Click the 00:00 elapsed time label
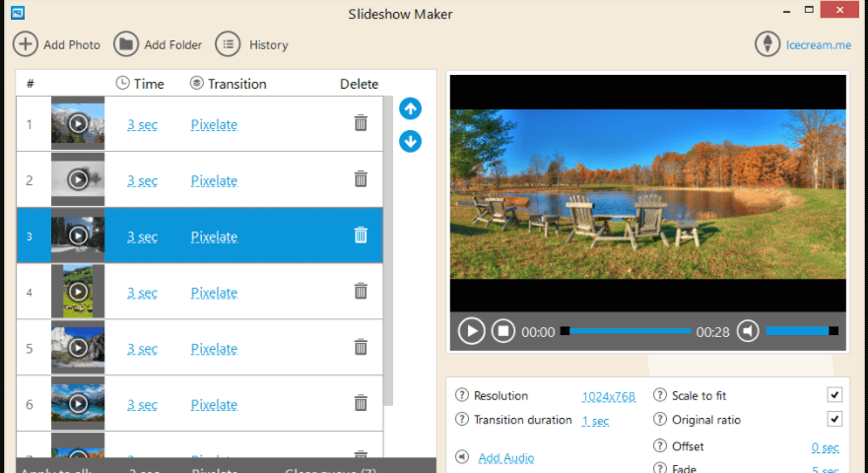The width and height of the screenshot is (868, 473). tap(538, 332)
